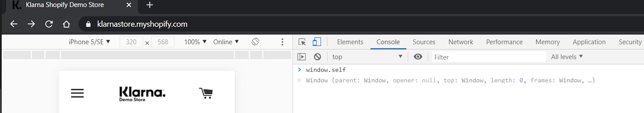This screenshot has height=113, width=644.
Task: Reload the page with refresh icon
Action: [x=49, y=24]
